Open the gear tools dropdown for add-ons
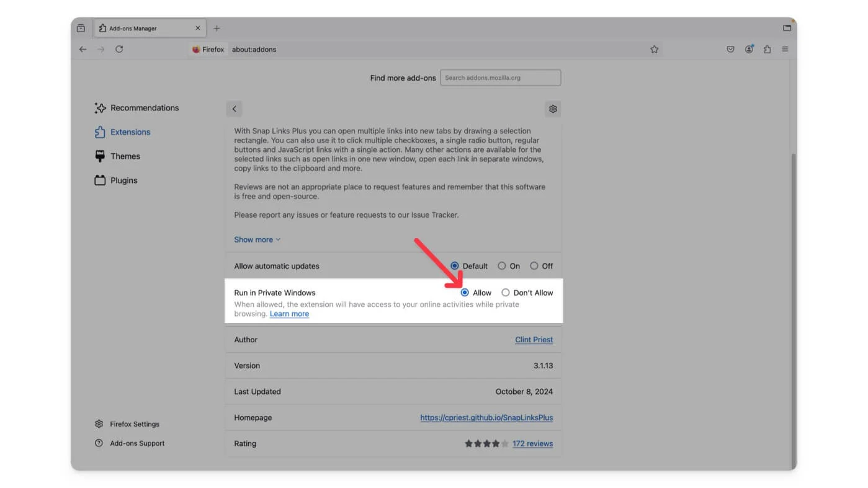This screenshot has height=488, width=868. (552, 109)
